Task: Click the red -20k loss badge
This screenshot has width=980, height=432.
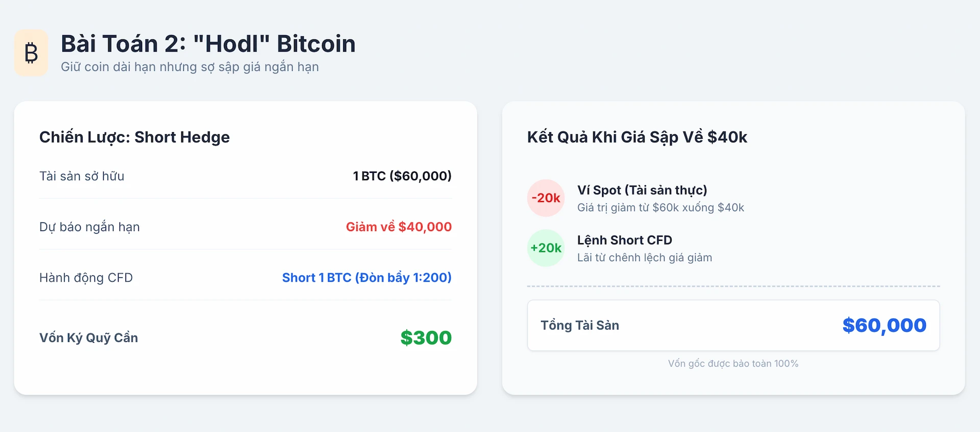Action: [x=546, y=198]
